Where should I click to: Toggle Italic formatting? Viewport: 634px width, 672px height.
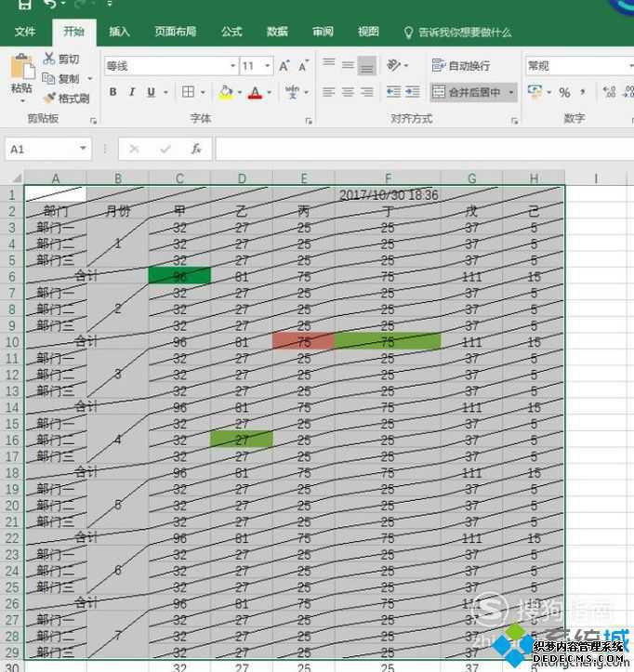point(132,92)
